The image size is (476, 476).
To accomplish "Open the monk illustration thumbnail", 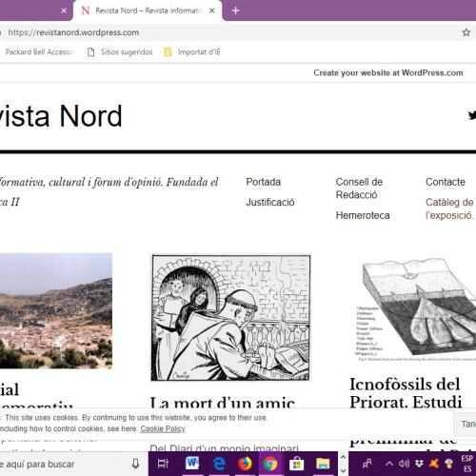I will [230, 318].
